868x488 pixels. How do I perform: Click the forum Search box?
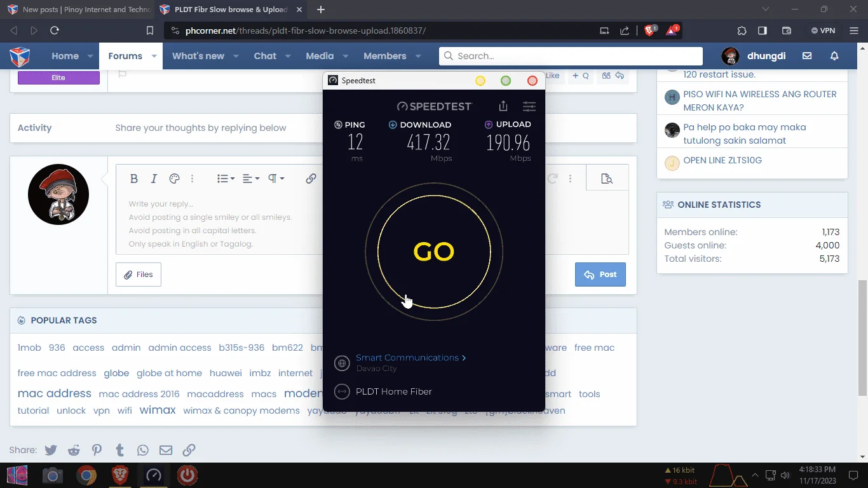pos(571,56)
